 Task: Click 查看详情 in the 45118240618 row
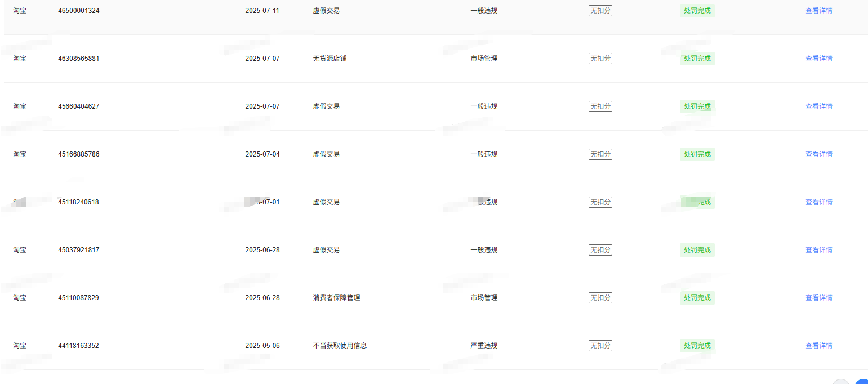pos(818,202)
